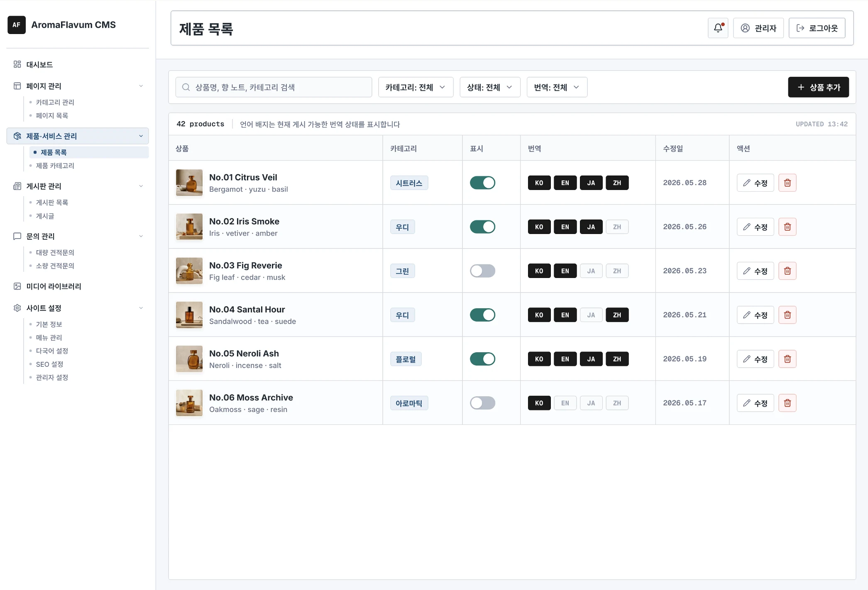The image size is (868, 590).
Task: Open the No.05 Neroli Ash thumbnail
Action: click(189, 359)
